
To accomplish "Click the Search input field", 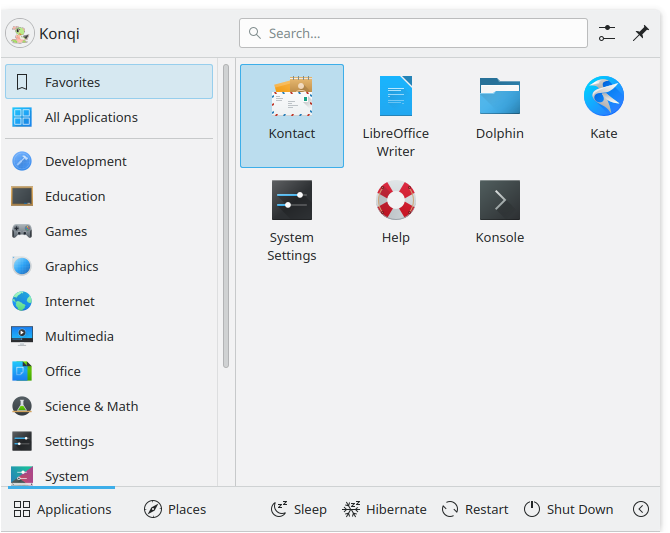I will click(x=413, y=33).
